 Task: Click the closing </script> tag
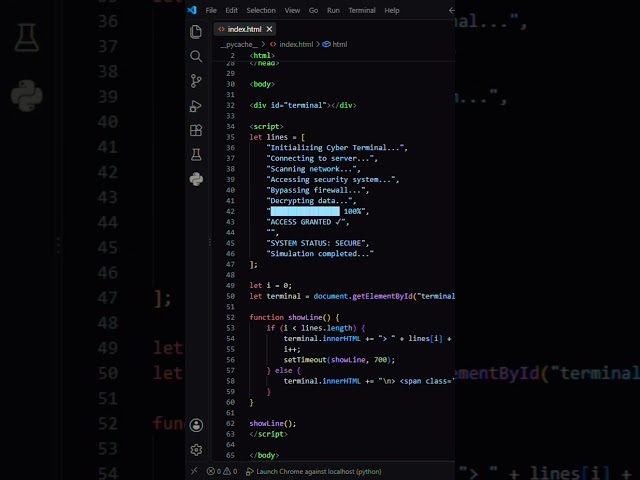tap(268, 434)
